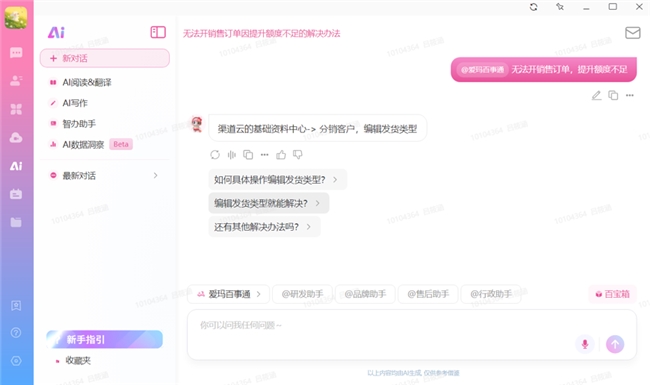The width and height of the screenshot is (650, 385).
Task: Give the reply a thumbs up
Action: click(281, 155)
